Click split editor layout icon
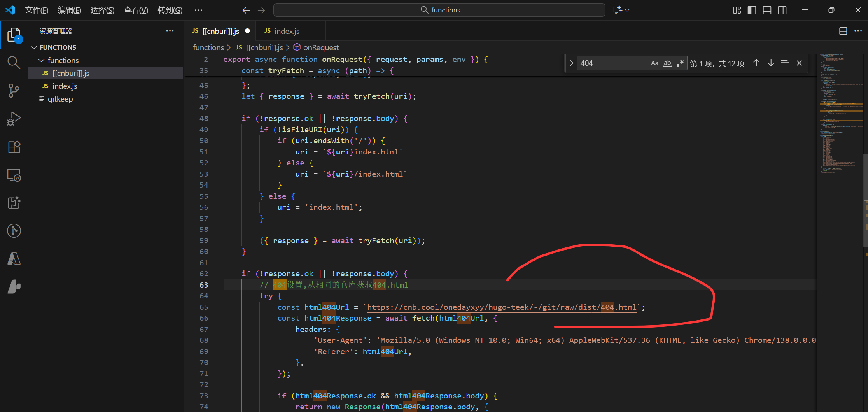Viewport: 868px width, 412px height. [x=843, y=31]
